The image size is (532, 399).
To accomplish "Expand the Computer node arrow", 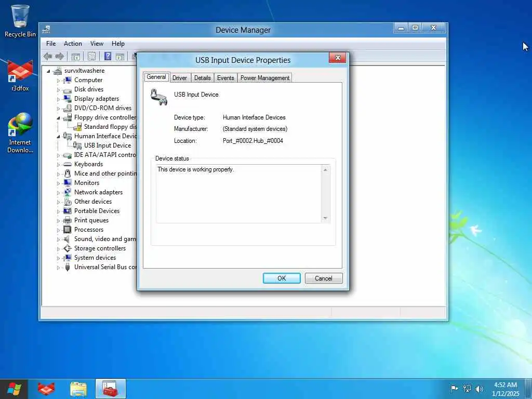I will (58, 81).
